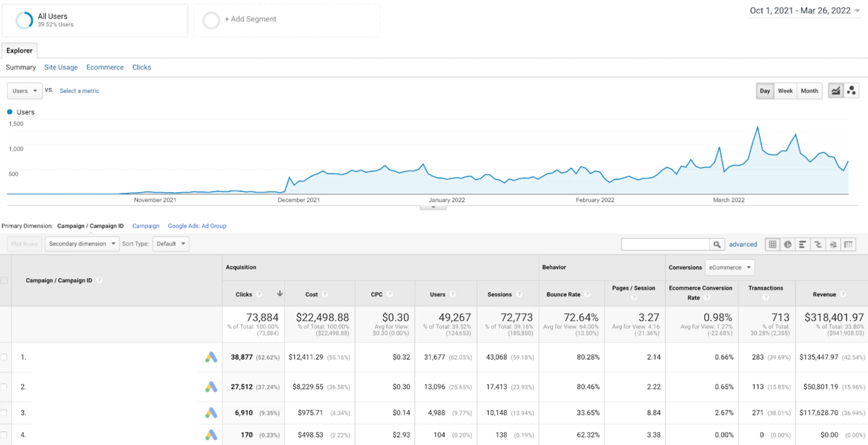
Task: Click the blue Users legend dot
Action: pyautogui.click(x=10, y=112)
